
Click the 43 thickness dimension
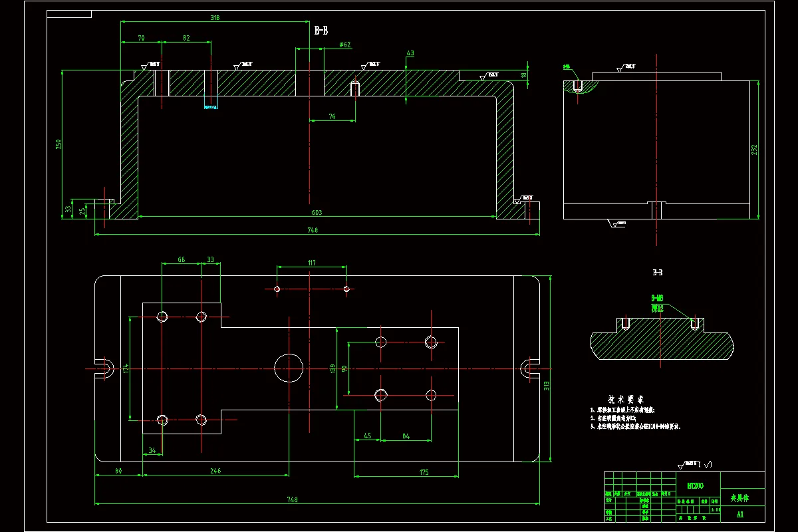tap(410, 53)
